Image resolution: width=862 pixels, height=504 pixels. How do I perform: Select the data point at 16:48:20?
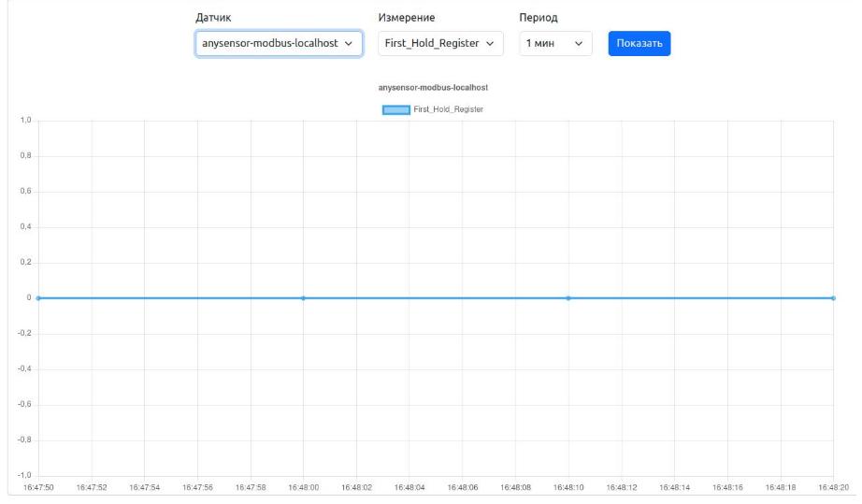(833, 298)
